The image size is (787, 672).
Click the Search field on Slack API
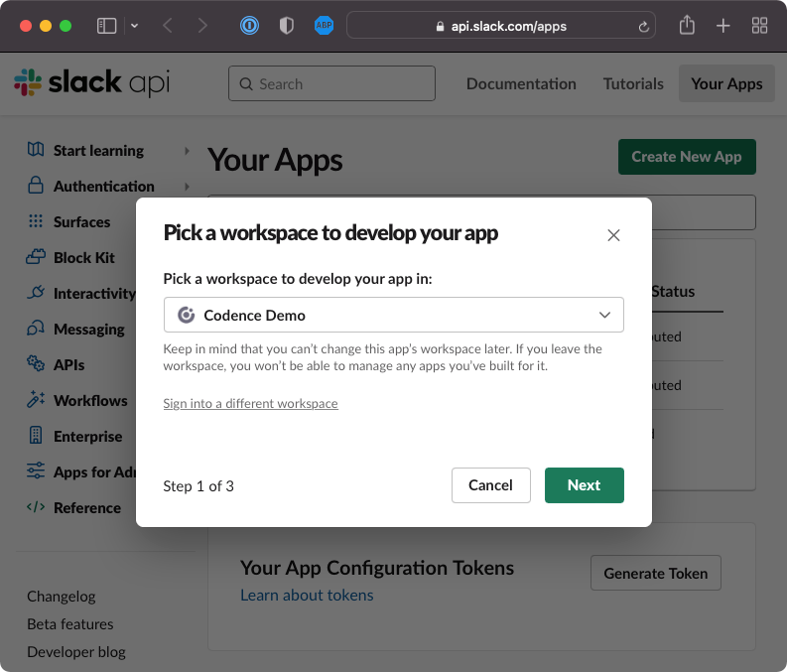coord(331,83)
